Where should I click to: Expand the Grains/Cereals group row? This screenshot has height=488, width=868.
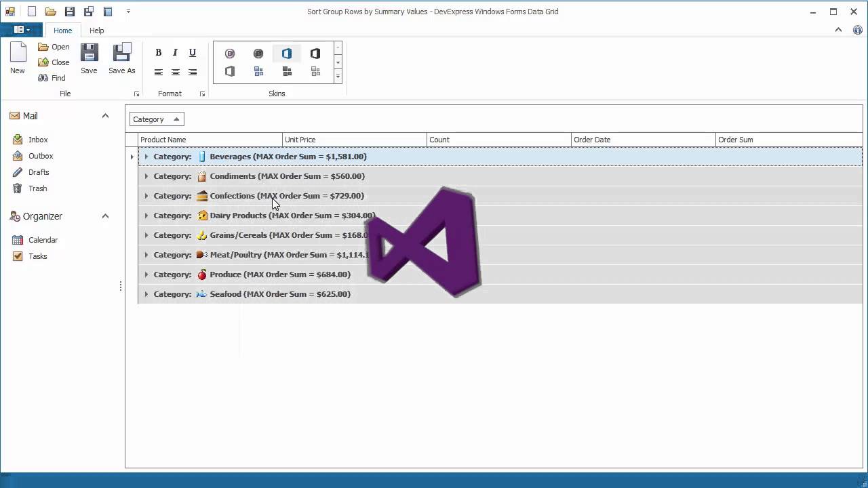coord(146,235)
